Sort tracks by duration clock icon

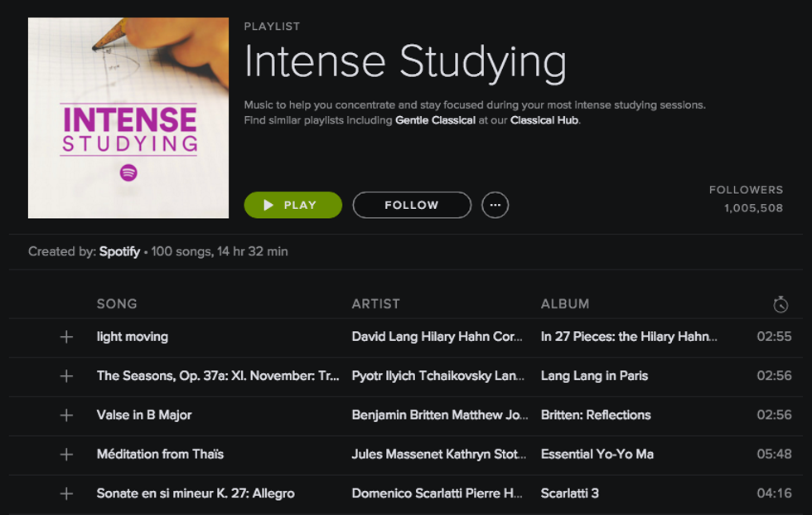780,304
